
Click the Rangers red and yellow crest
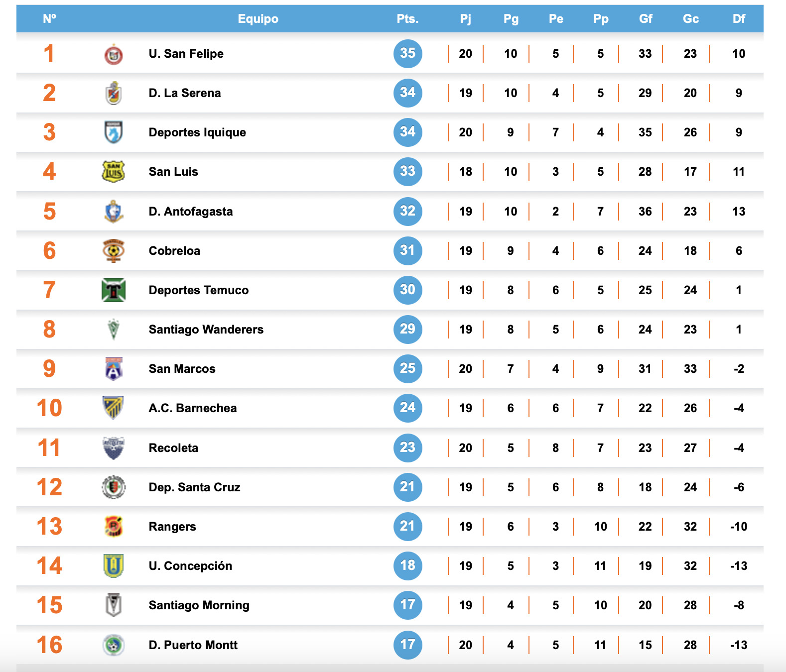click(x=114, y=526)
